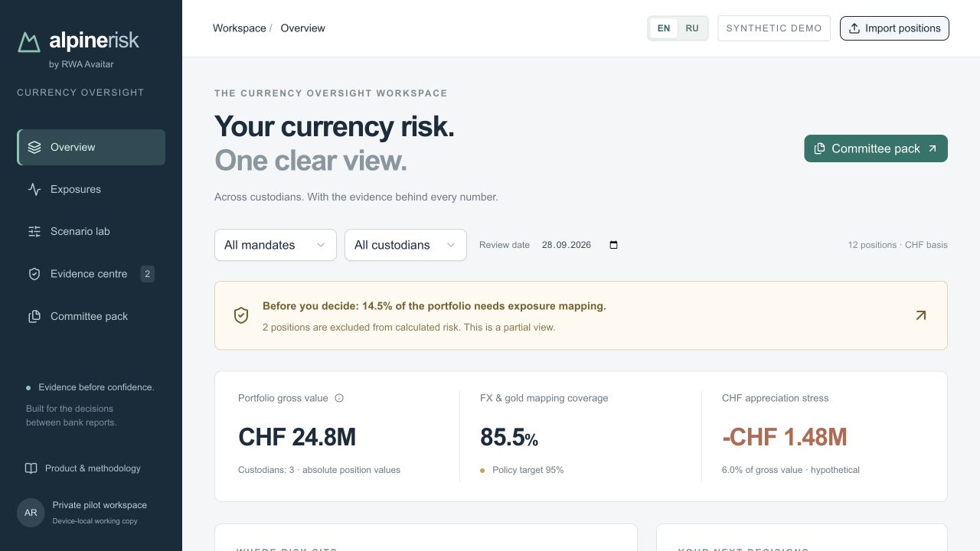
Task: Click the 12 positions · CHF basis text
Action: (897, 245)
